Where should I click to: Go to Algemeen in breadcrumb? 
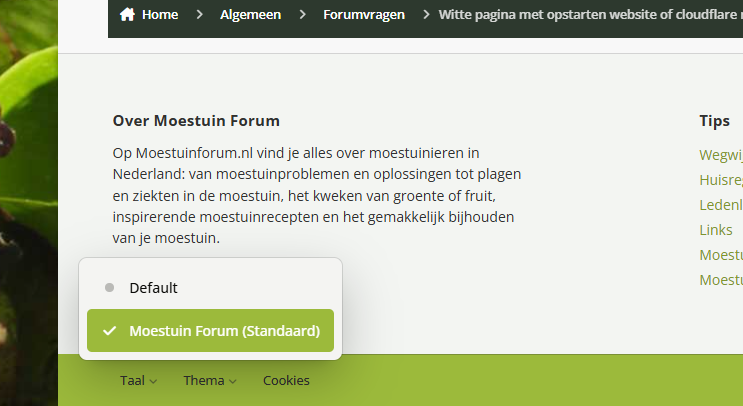coord(251,15)
